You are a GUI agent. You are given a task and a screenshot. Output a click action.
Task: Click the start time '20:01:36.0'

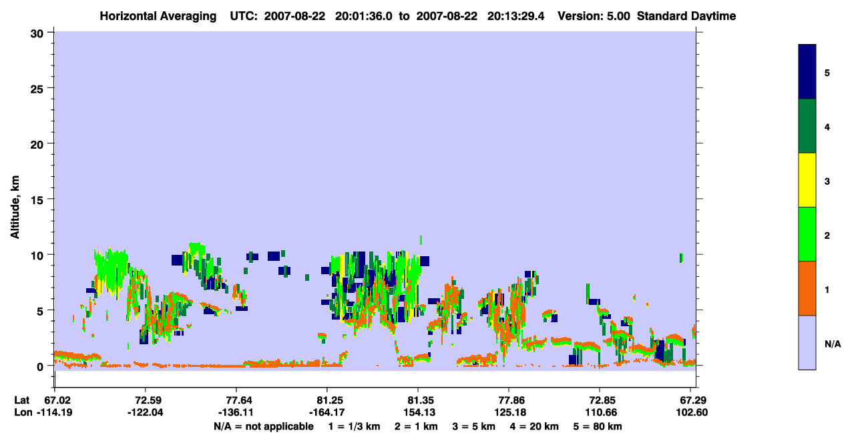coord(365,15)
